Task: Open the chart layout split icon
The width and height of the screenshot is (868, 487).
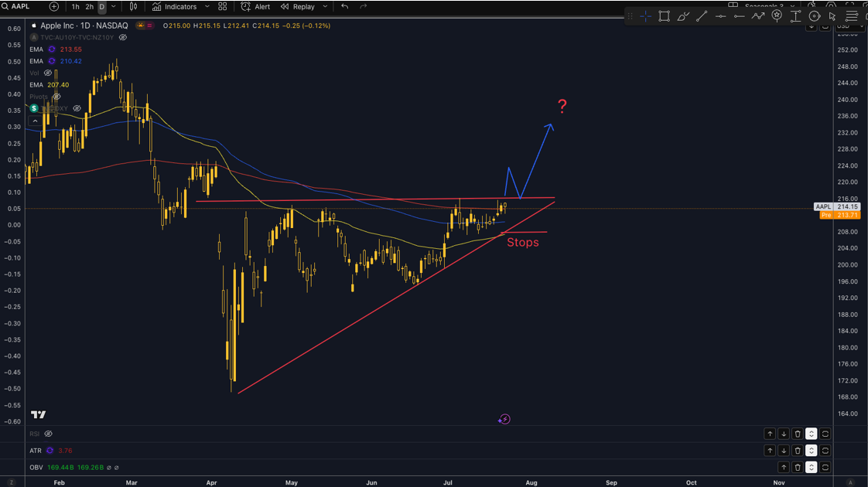Action: coord(733,5)
